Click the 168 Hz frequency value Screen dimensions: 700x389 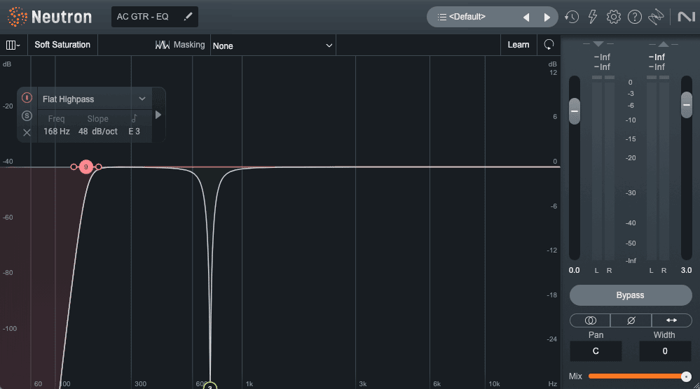click(x=57, y=131)
